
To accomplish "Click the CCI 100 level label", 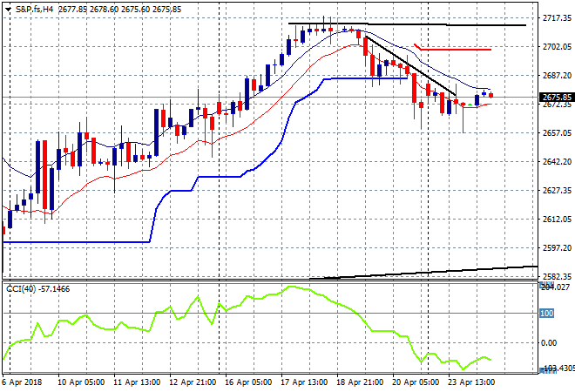I will [546, 313].
